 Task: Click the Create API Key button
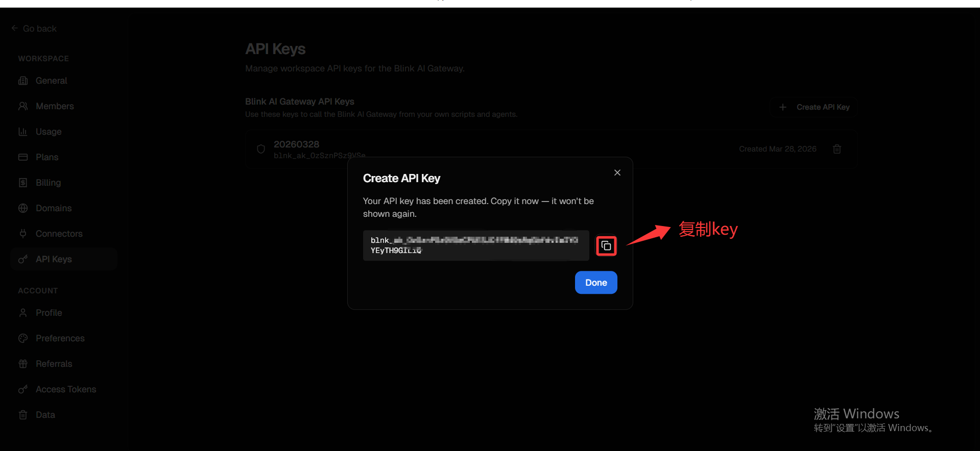[x=814, y=107]
